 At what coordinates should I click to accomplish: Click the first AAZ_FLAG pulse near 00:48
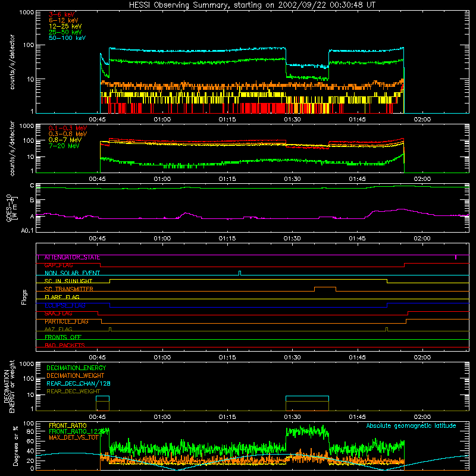pos(110,329)
